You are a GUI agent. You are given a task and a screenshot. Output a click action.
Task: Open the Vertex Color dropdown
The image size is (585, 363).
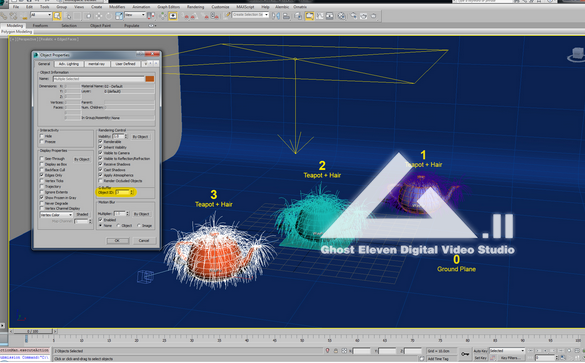(56, 215)
